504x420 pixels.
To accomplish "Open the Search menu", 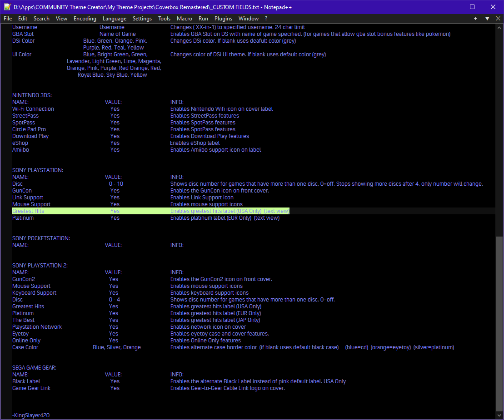I will click(41, 19).
